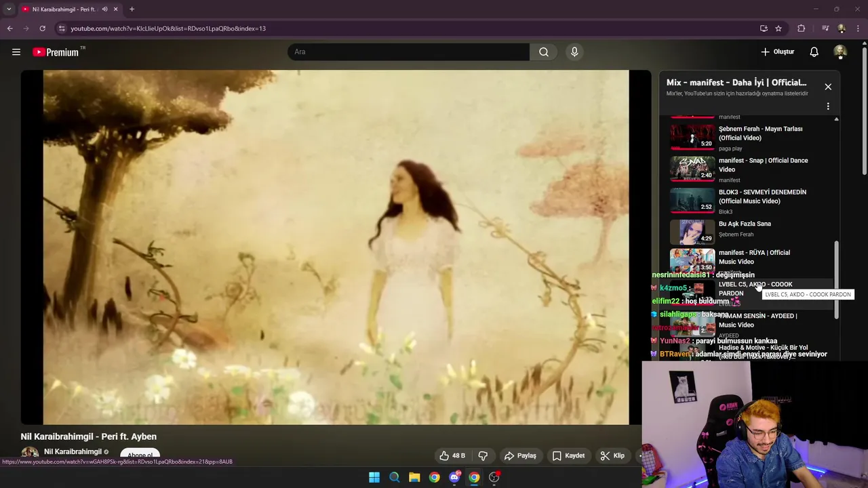Click the browser forward arrow
The image size is (868, 488).
(x=26, y=28)
